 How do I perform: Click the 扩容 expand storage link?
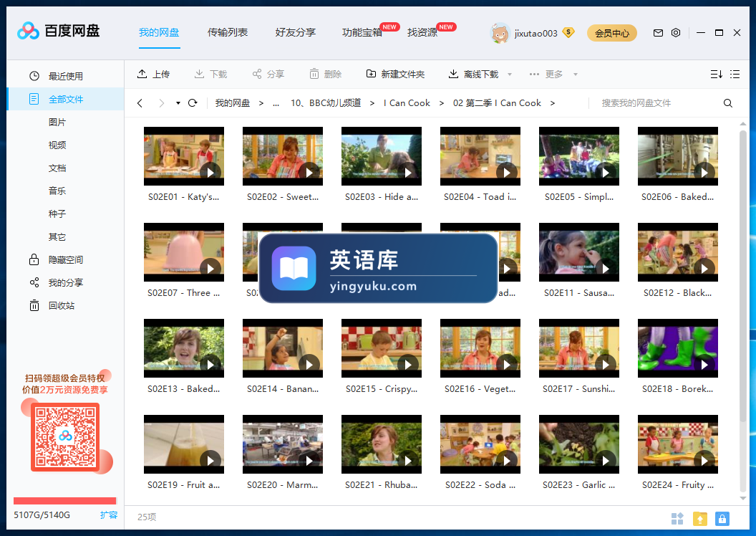click(x=109, y=515)
